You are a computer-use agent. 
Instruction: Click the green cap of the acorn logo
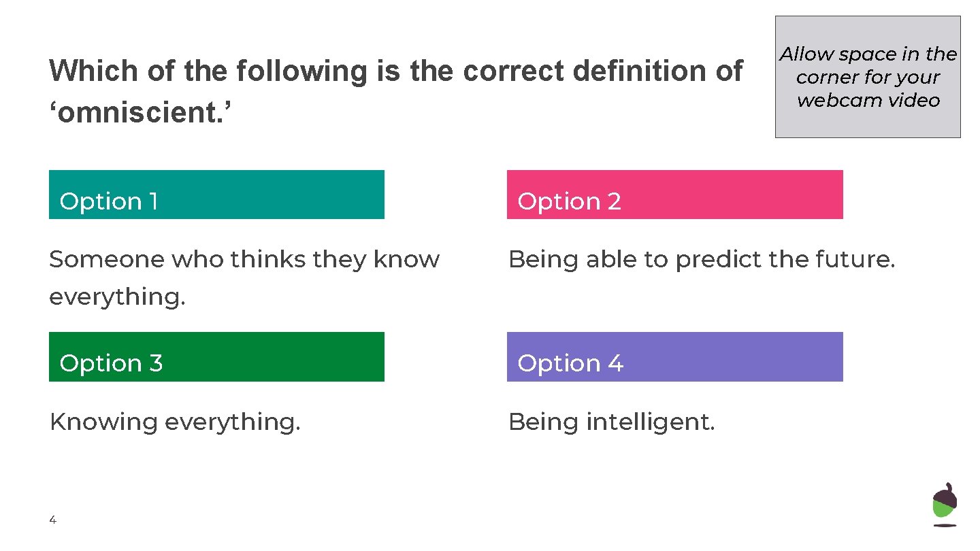coord(944,511)
